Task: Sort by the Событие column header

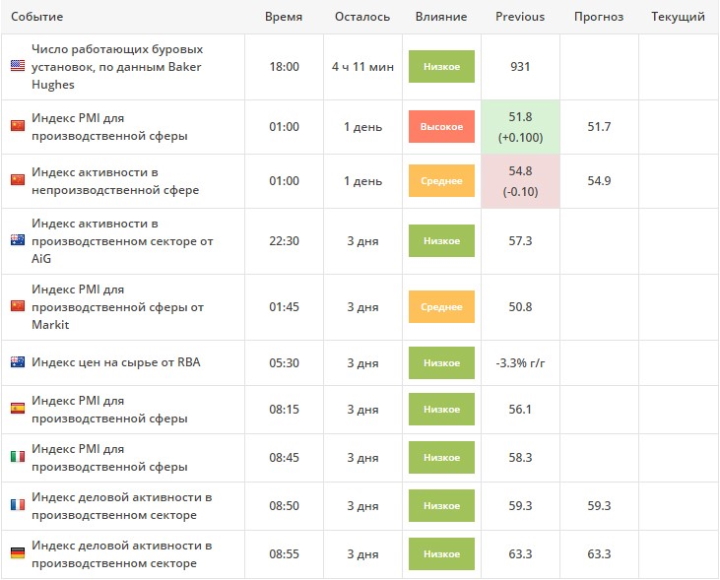Action: tap(37, 17)
